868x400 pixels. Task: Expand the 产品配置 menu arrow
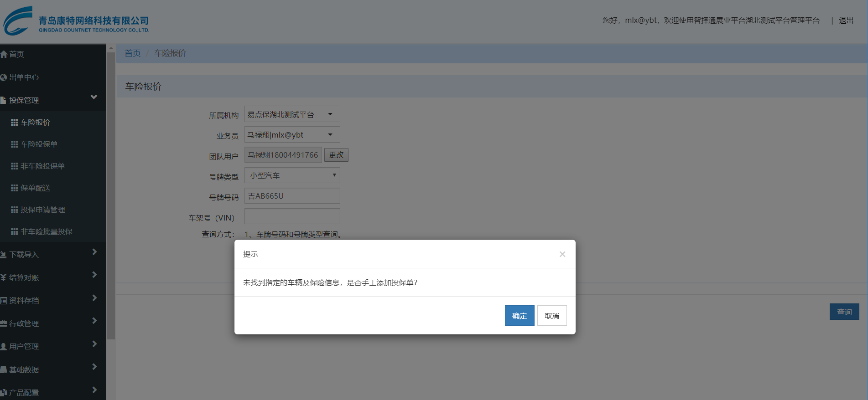click(94, 390)
